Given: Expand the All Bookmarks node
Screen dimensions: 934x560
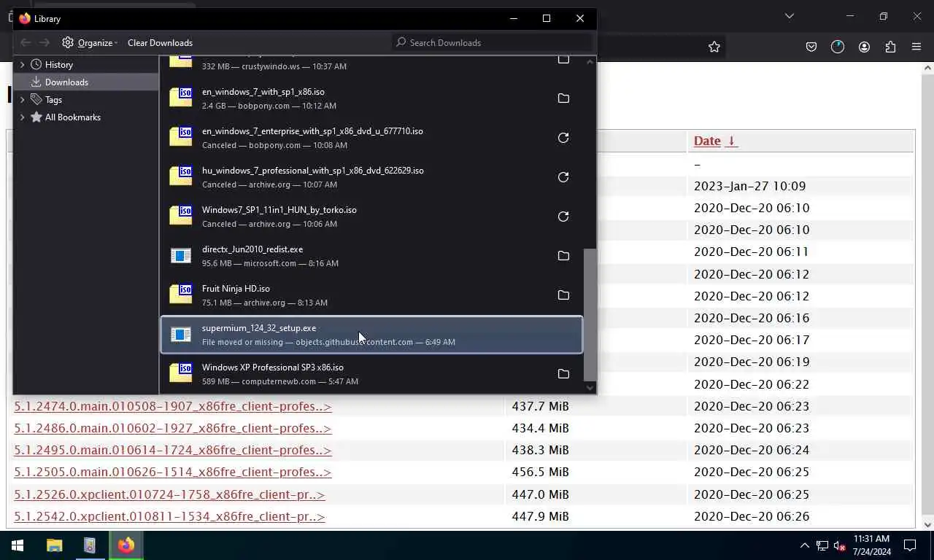Looking at the screenshot, I should click(x=22, y=117).
